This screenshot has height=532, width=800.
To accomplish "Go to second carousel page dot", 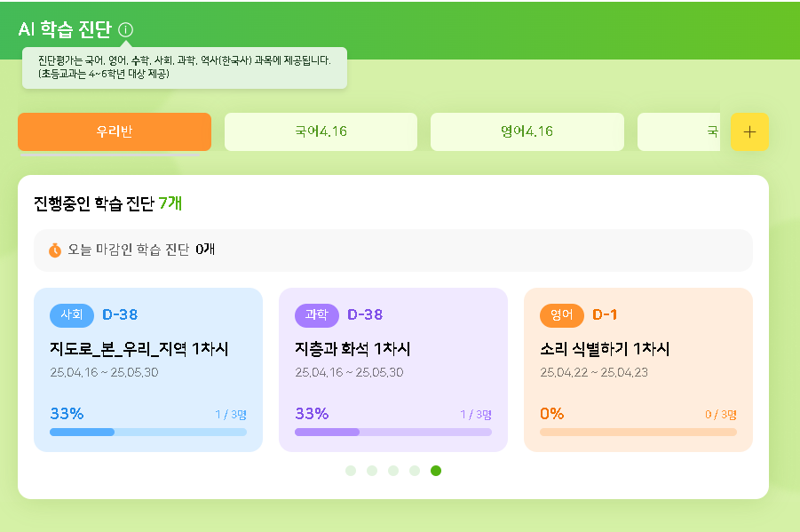I will pyautogui.click(x=372, y=471).
